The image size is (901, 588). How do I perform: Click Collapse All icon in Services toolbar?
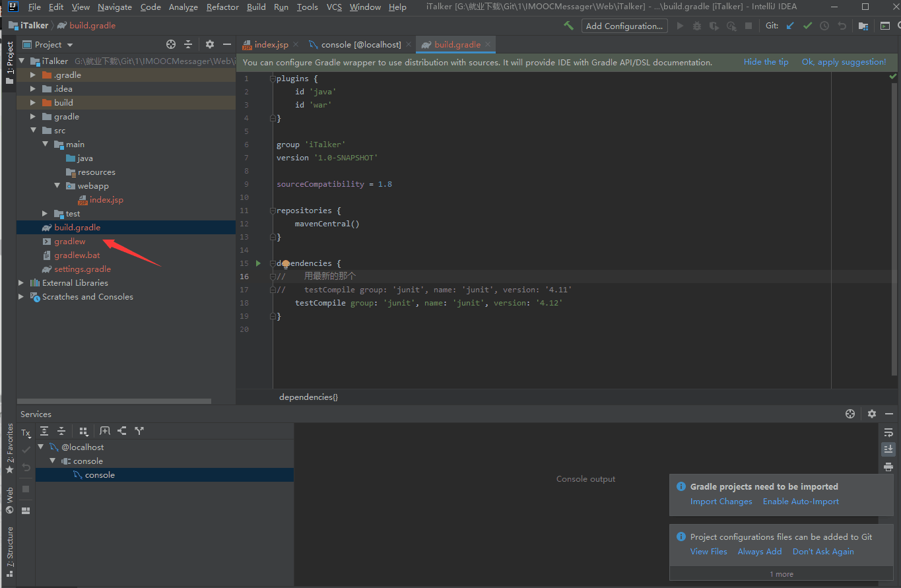point(61,431)
